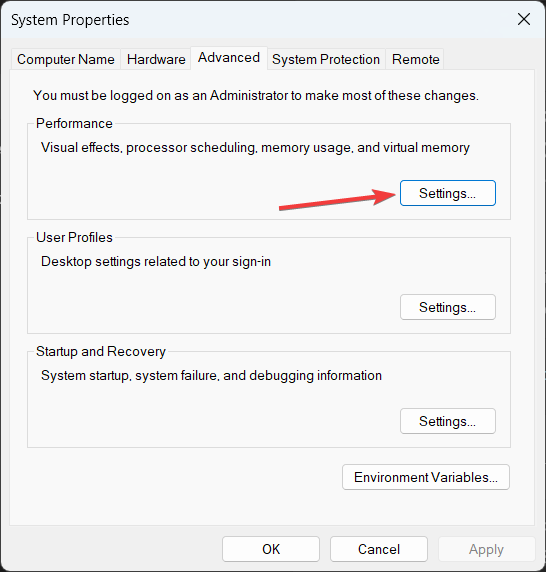This screenshot has height=572, width=546.
Task: Switch to the Computer Name tab
Action: pos(66,59)
